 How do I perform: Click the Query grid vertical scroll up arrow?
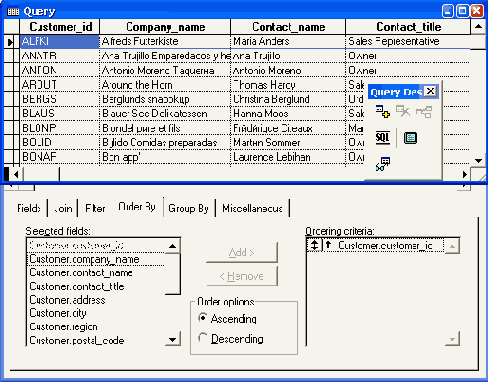[479, 27]
